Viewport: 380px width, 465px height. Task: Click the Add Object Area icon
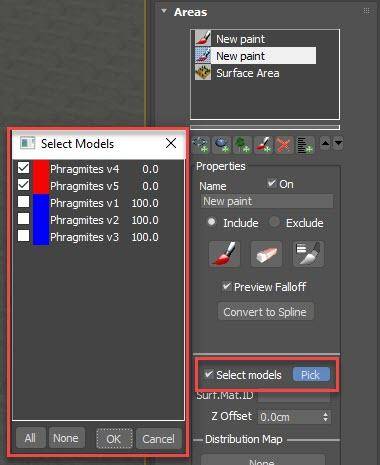pos(222,145)
